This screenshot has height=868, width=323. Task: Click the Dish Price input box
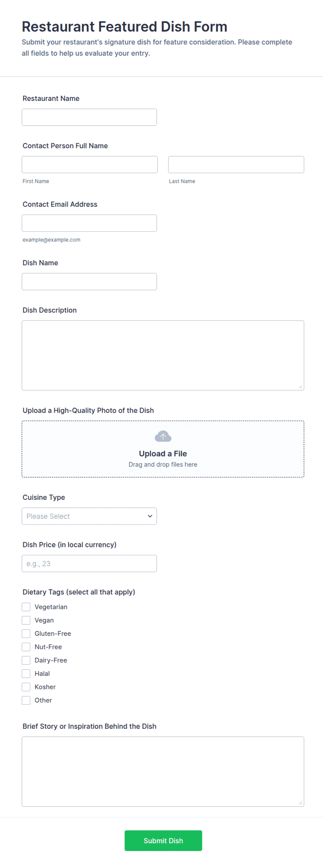point(89,564)
